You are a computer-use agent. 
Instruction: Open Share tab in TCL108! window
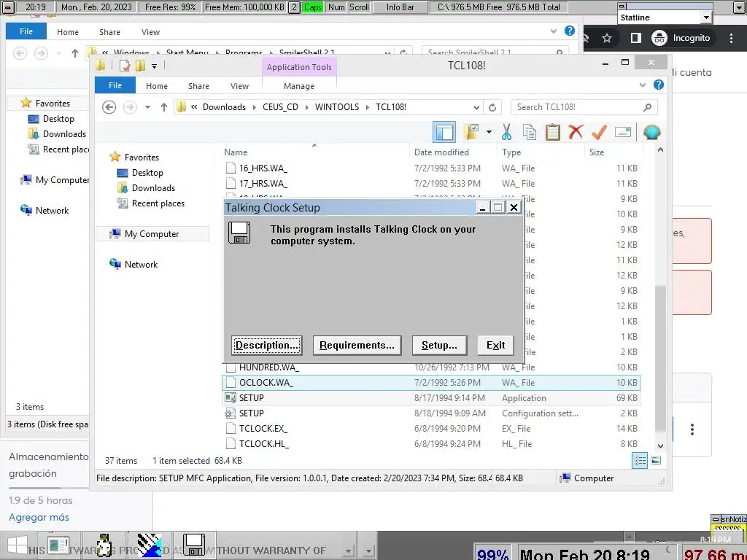coord(198,86)
